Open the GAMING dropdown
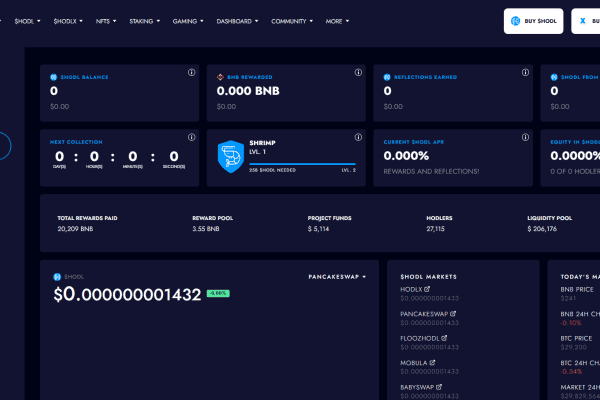Image resolution: width=600 pixels, height=400 pixels. point(188,21)
